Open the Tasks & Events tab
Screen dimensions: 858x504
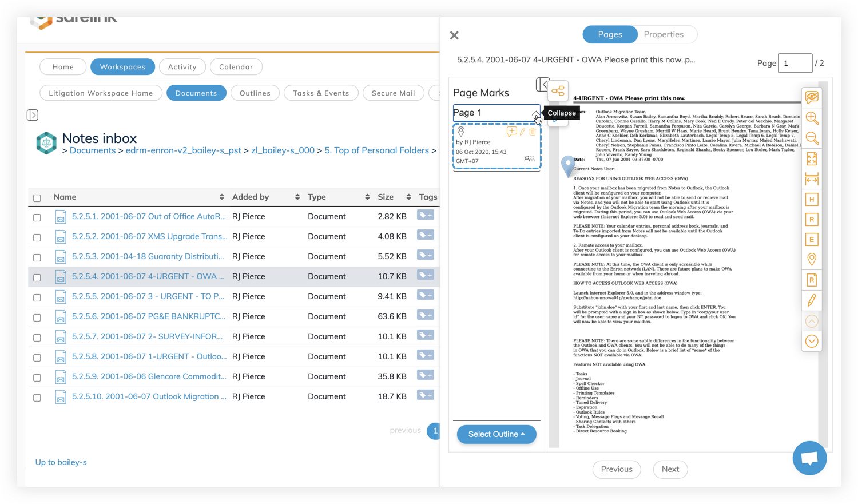tap(321, 93)
